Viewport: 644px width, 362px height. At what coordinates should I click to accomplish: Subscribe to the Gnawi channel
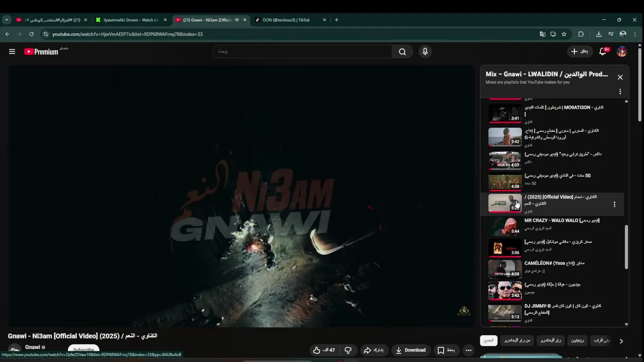(84, 349)
